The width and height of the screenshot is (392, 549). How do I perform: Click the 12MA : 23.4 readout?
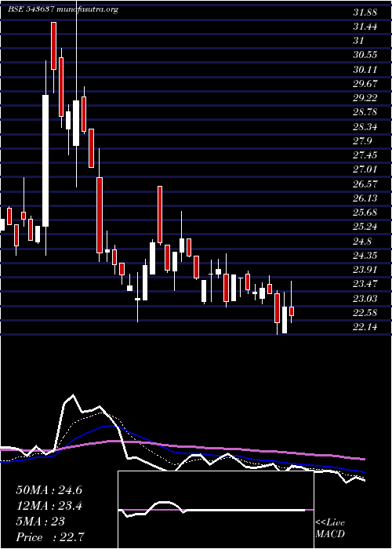pyautogui.click(x=49, y=506)
